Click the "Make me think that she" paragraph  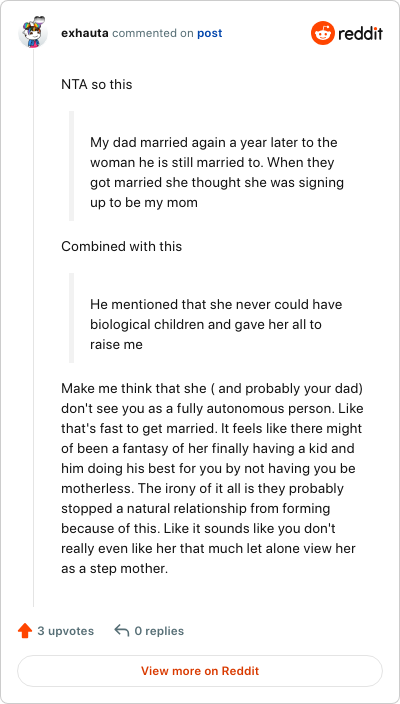212,479
